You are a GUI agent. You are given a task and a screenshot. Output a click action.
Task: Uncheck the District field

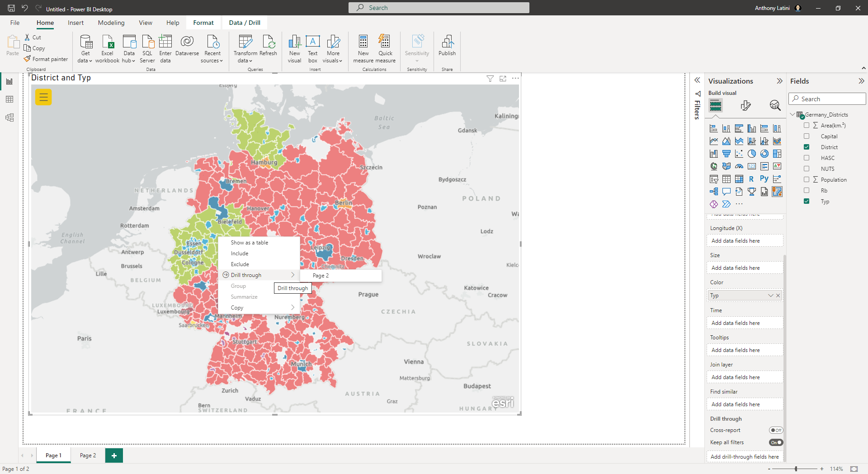coord(807,147)
